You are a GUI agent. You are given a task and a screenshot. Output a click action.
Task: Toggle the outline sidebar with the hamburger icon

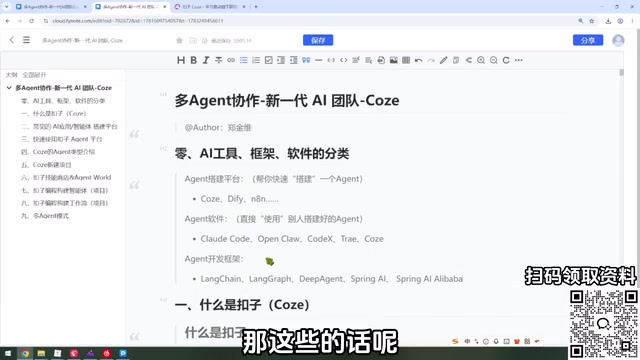pos(26,40)
